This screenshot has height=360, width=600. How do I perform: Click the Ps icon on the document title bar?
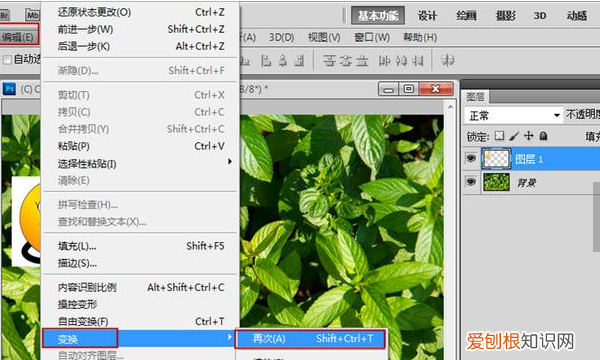coord(9,89)
